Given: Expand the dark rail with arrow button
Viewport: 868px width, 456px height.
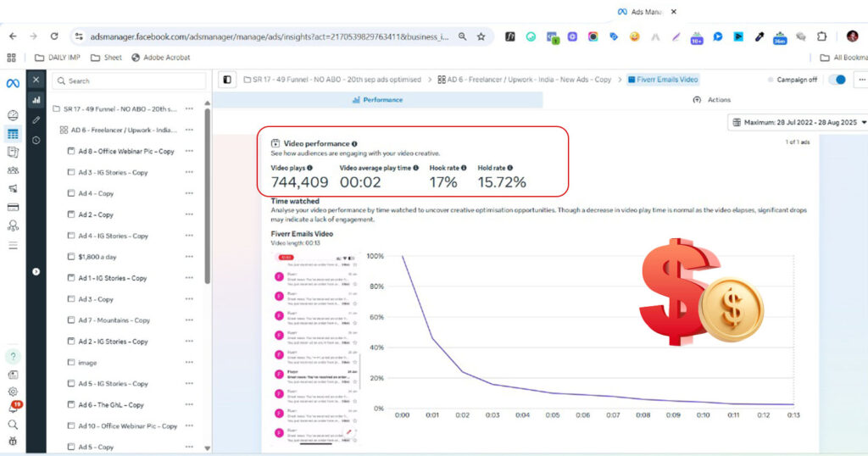Looking at the screenshot, I should pyautogui.click(x=36, y=272).
